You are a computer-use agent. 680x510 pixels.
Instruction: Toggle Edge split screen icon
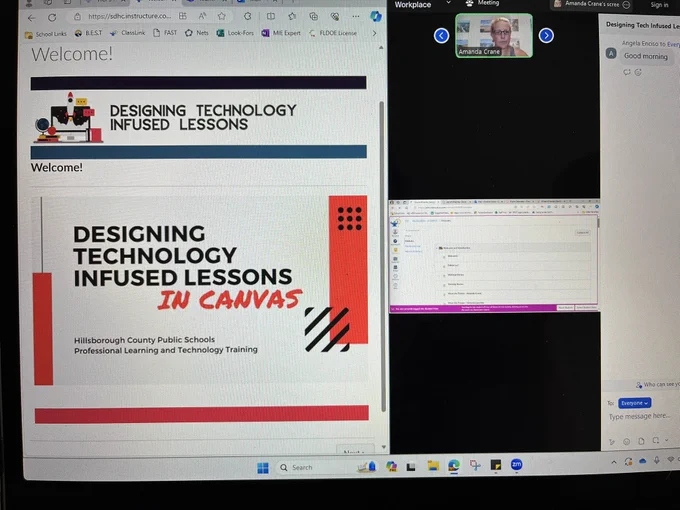(271, 16)
